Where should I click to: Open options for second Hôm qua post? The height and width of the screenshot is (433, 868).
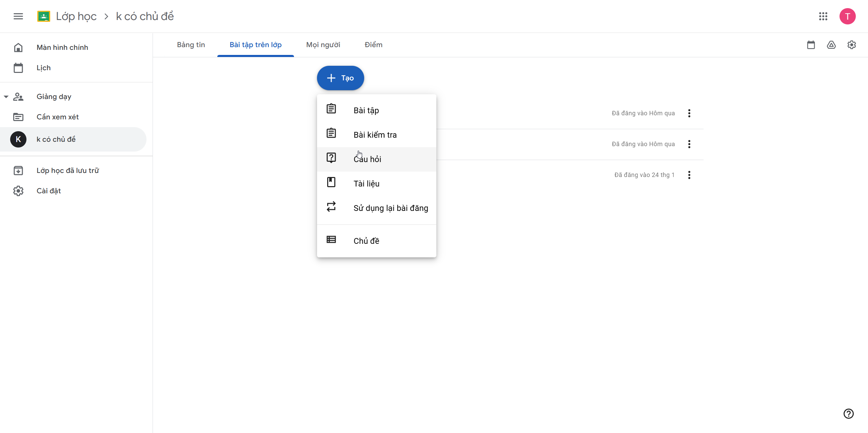tap(689, 144)
